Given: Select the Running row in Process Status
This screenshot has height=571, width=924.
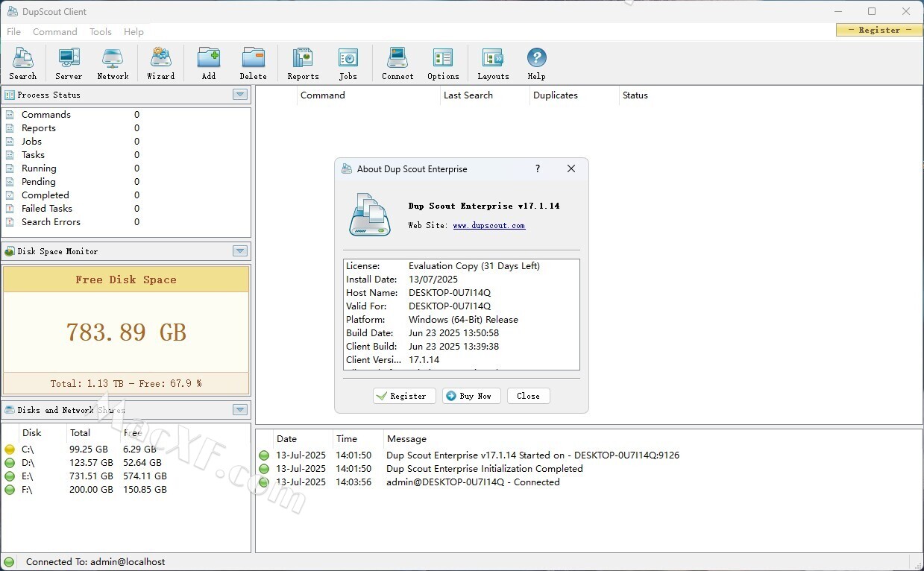Looking at the screenshot, I should click(127, 168).
